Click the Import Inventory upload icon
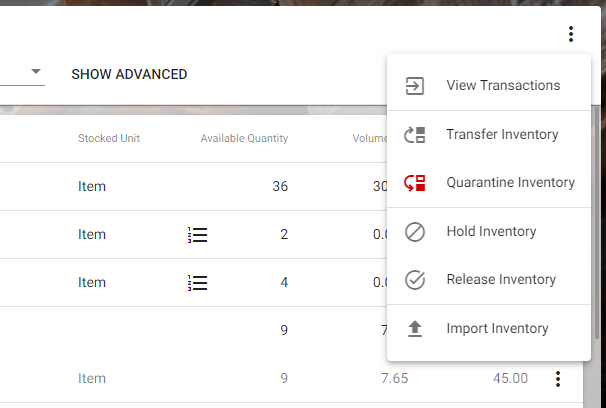 [x=415, y=329]
